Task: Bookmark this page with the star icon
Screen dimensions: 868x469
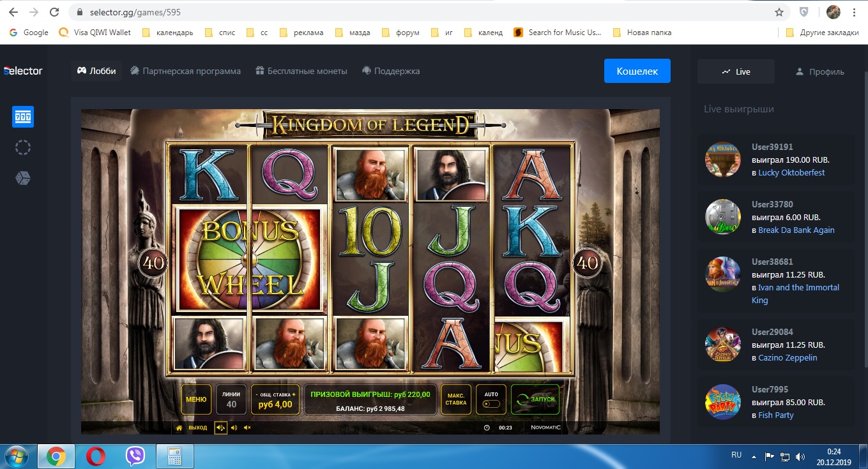Action: (x=779, y=12)
